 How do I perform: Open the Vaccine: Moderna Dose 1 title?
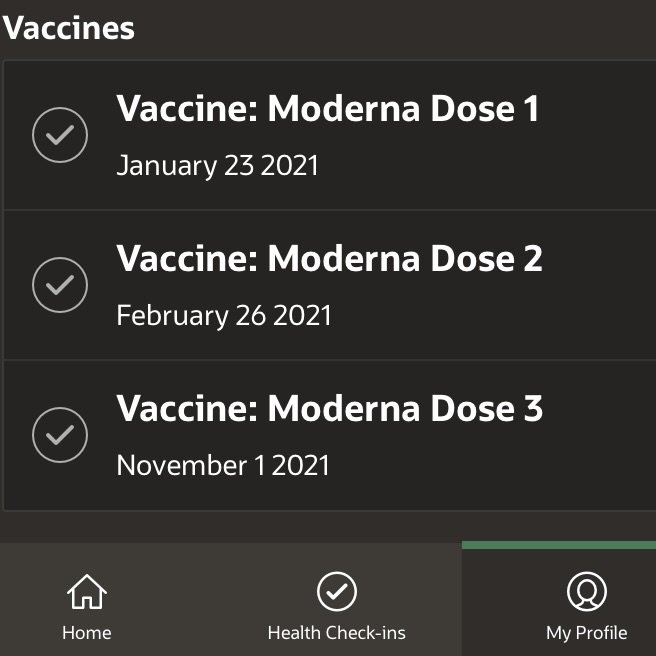[x=328, y=108]
